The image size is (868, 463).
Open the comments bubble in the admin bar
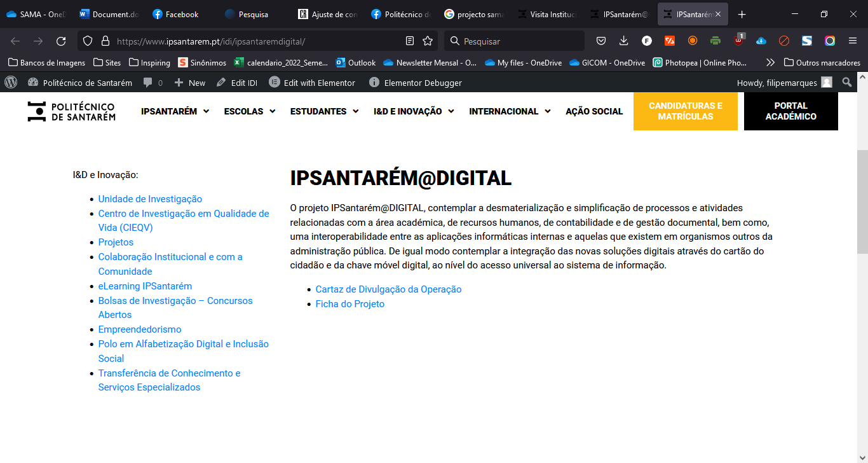(x=153, y=83)
